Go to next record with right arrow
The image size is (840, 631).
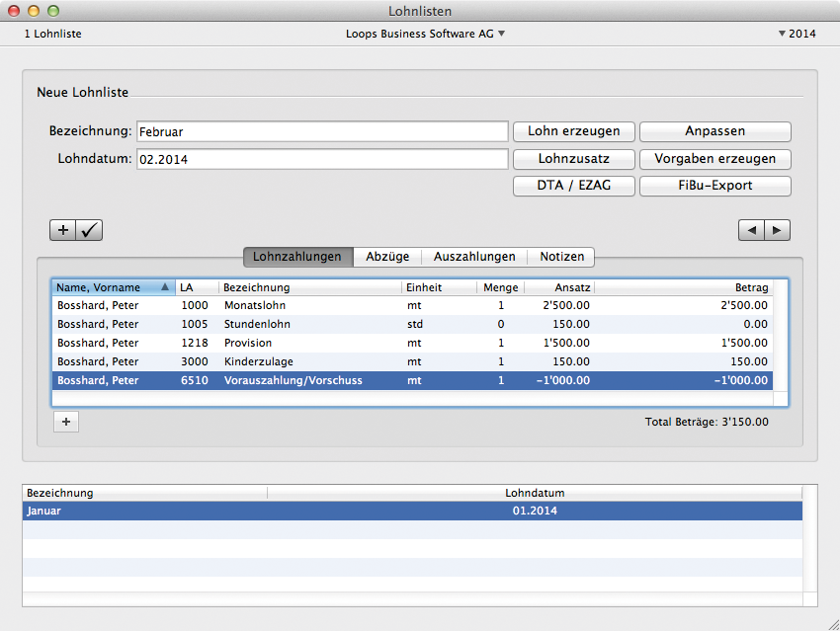click(778, 230)
